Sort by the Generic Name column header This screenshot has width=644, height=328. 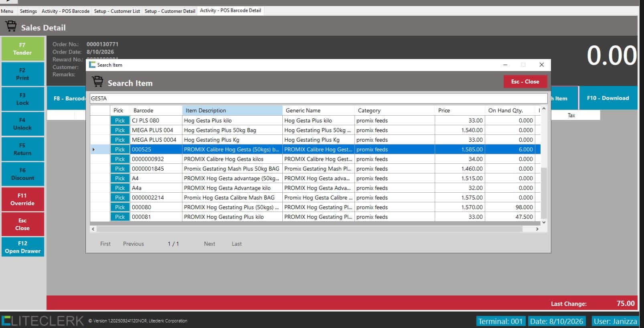tap(318, 110)
